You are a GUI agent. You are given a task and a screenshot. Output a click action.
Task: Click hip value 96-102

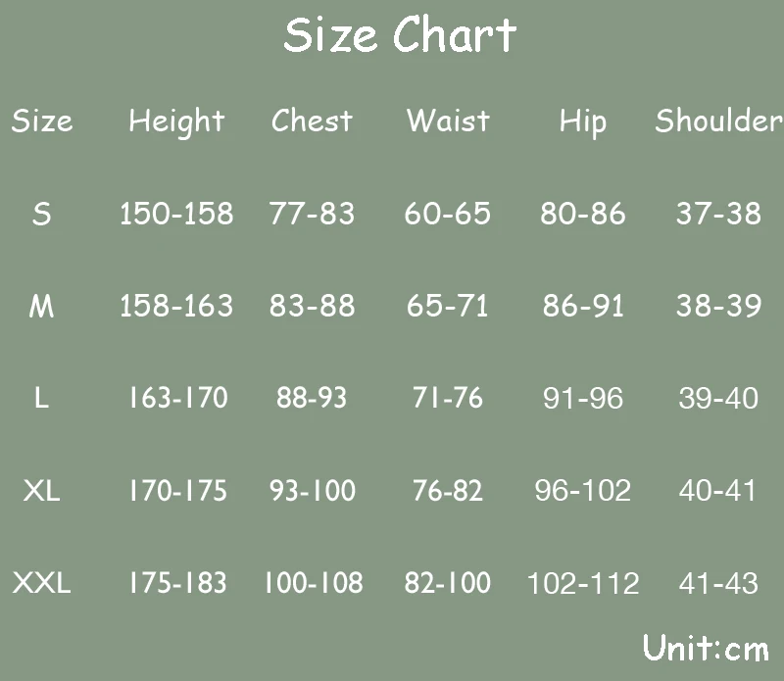pyautogui.click(x=583, y=490)
